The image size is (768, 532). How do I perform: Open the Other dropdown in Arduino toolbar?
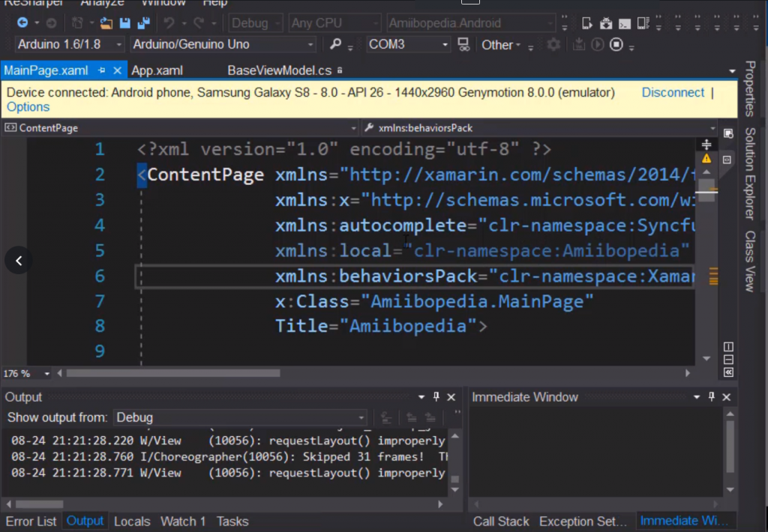click(x=500, y=45)
